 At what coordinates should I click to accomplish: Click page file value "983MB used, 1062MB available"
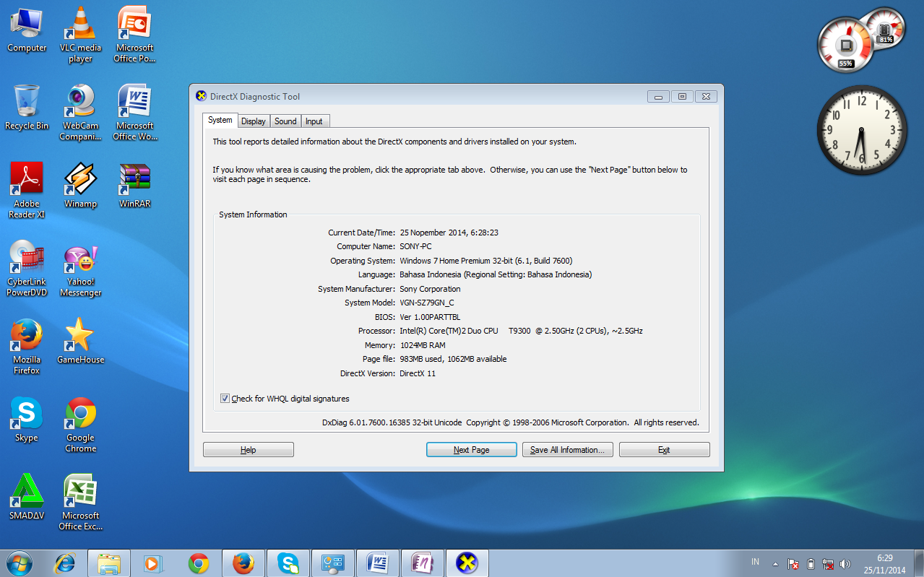453,360
